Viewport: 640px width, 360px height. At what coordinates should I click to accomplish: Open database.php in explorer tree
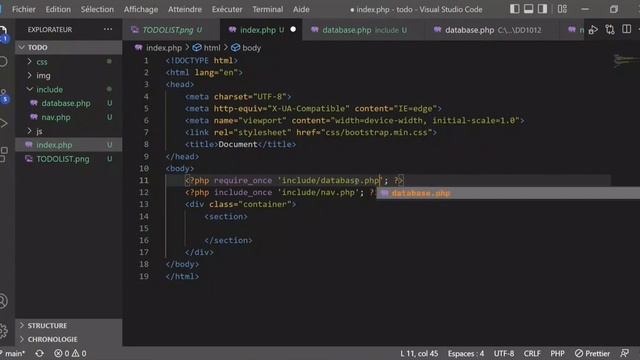(x=69, y=103)
